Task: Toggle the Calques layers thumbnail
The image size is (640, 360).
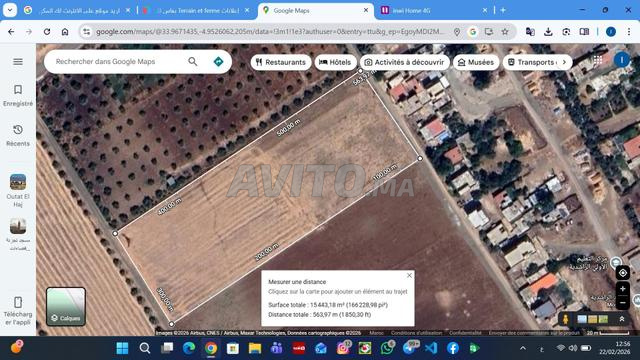Action: 66,307
